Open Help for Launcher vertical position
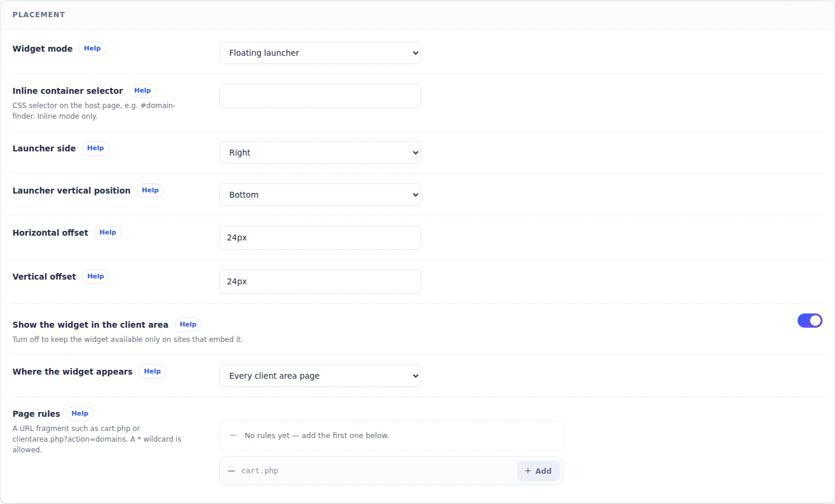The height and width of the screenshot is (504, 835). pyautogui.click(x=150, y=191)
